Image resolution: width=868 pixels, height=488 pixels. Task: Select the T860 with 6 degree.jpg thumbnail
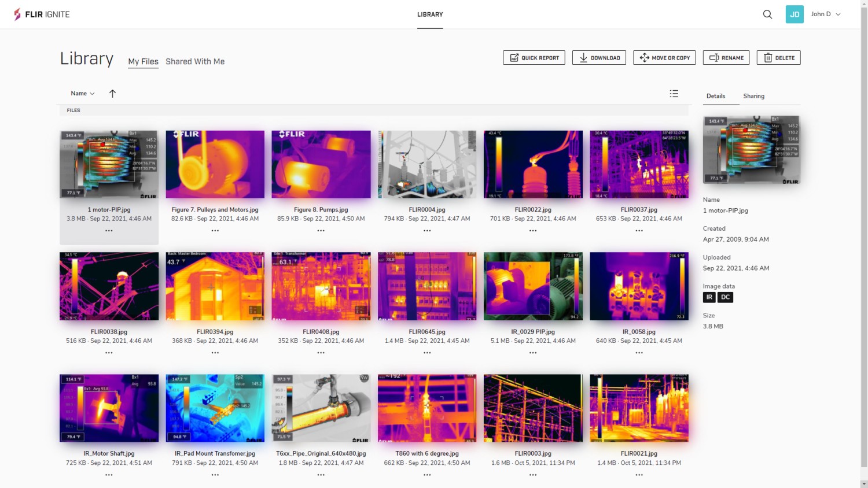click(427, 408)
